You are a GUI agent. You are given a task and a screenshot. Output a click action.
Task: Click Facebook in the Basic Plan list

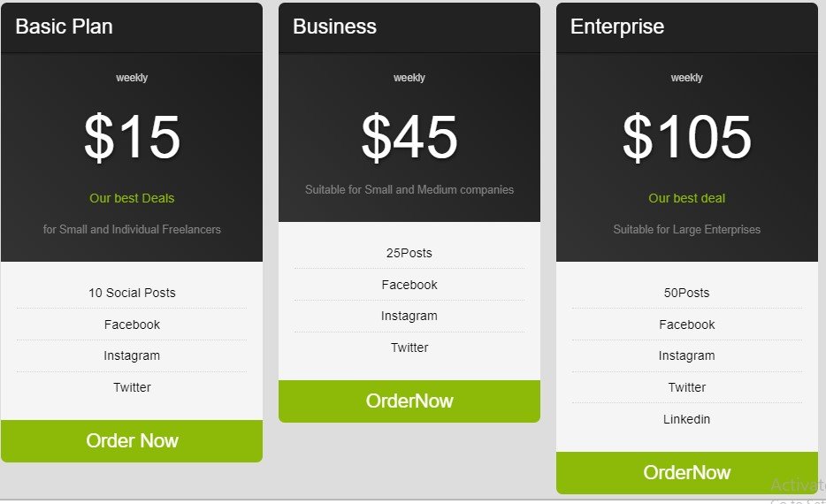132,325
